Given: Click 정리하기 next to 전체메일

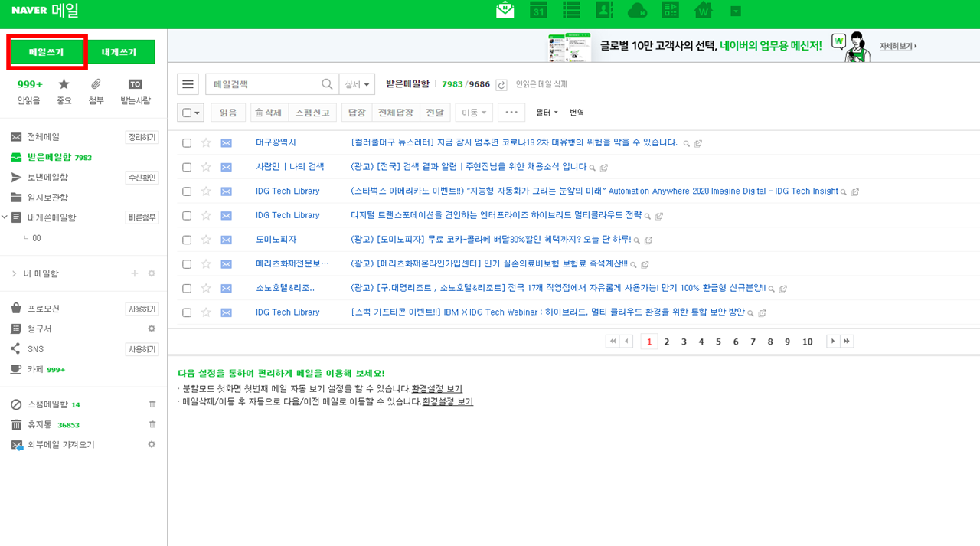Looking at the screenshot, I should 142,137.
